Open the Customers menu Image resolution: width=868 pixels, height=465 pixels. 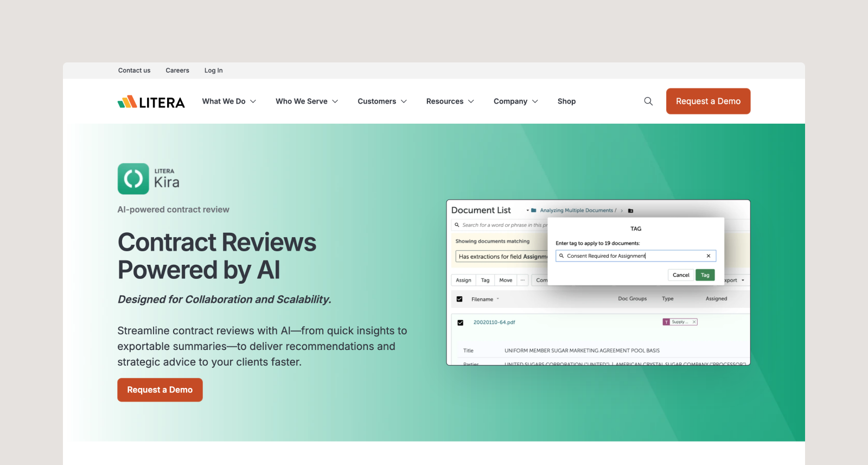(x=382, y=101)
